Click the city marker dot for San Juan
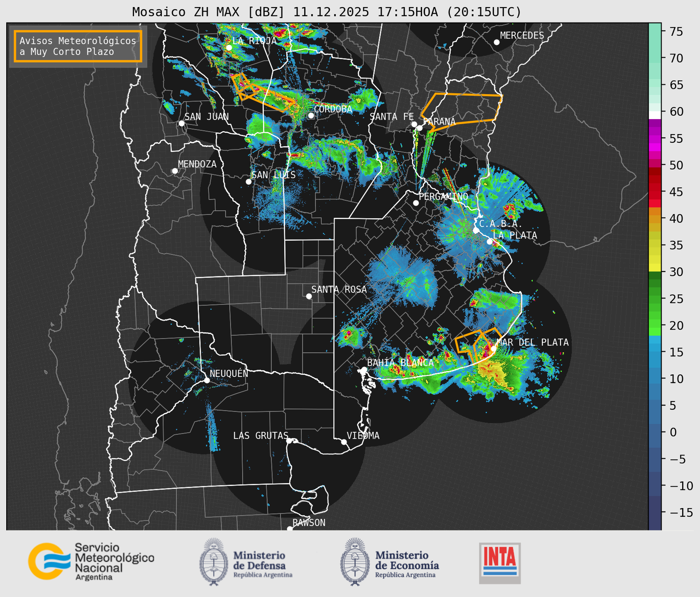This screenshot has width=700, height=597. point(181,123)
